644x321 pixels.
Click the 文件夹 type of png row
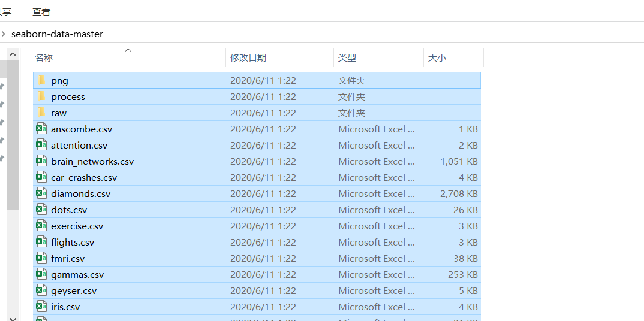pyautogui.click(x=351, y=81)
